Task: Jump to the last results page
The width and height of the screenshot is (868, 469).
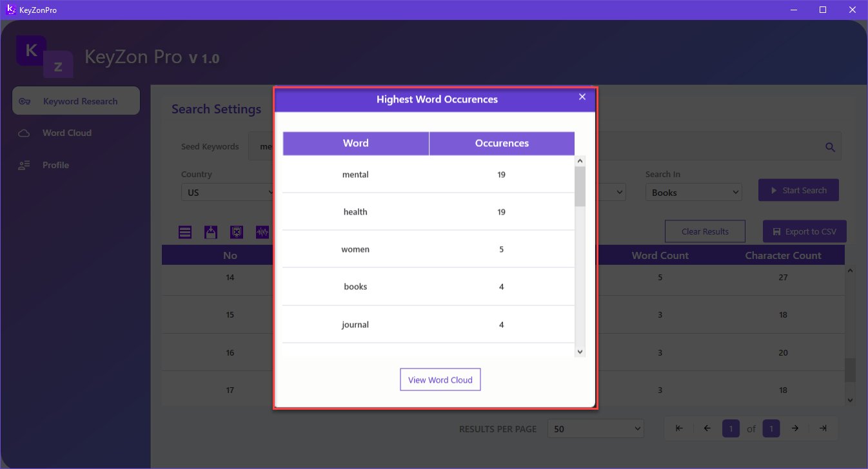Action: pyautogui.click(x=823, y=428)
